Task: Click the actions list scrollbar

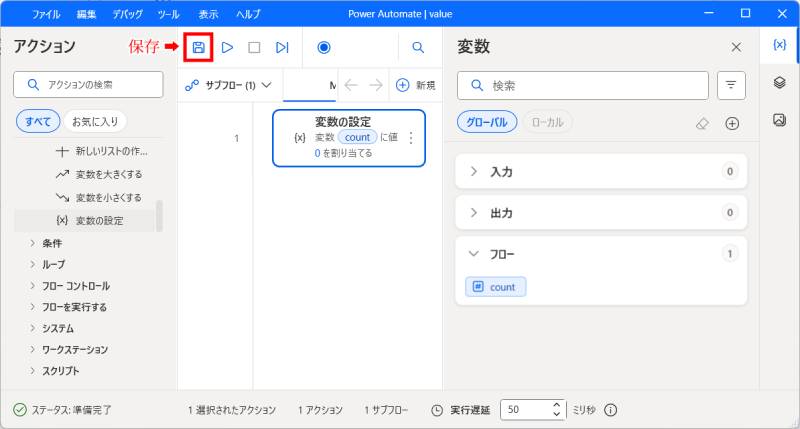Action: pyautogui.click(x=160, y=216)
